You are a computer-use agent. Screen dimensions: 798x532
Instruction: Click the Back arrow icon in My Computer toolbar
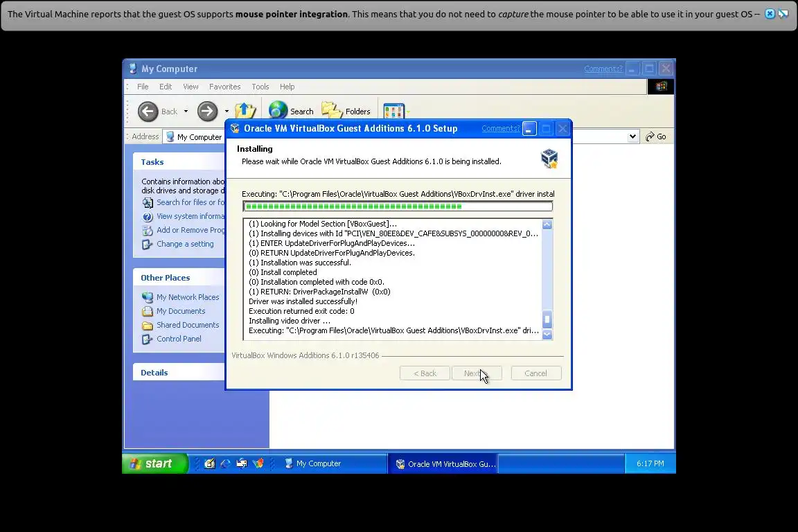[148, 112]
